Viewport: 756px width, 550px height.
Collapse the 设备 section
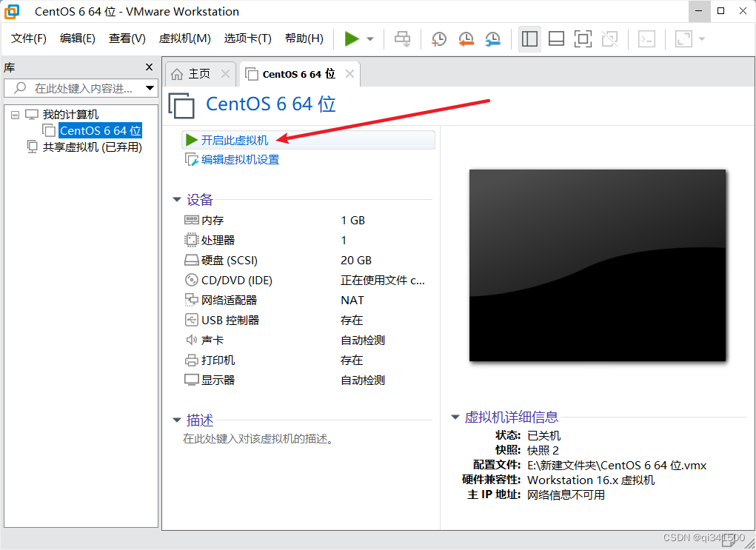[x=177, y=200]
